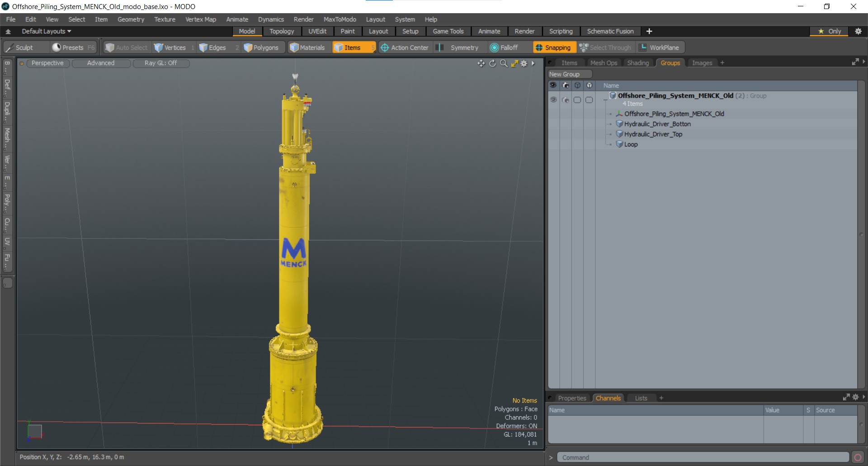Click the red record button by Command
Viewport: 868px width, 466px height.
(858, 457)
